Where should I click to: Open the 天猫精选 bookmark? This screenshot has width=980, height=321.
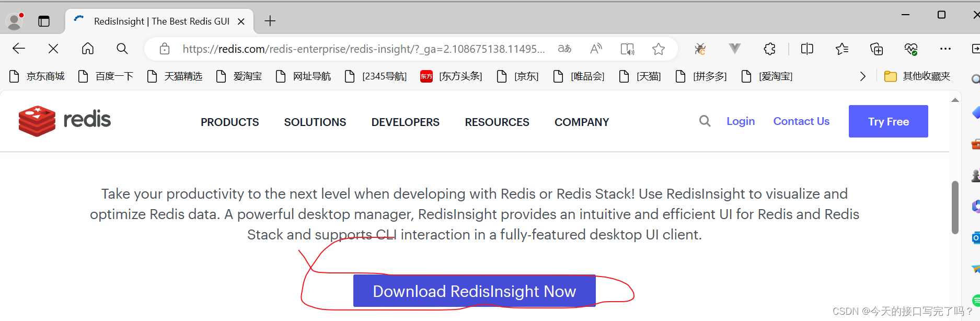pos(175,76)
